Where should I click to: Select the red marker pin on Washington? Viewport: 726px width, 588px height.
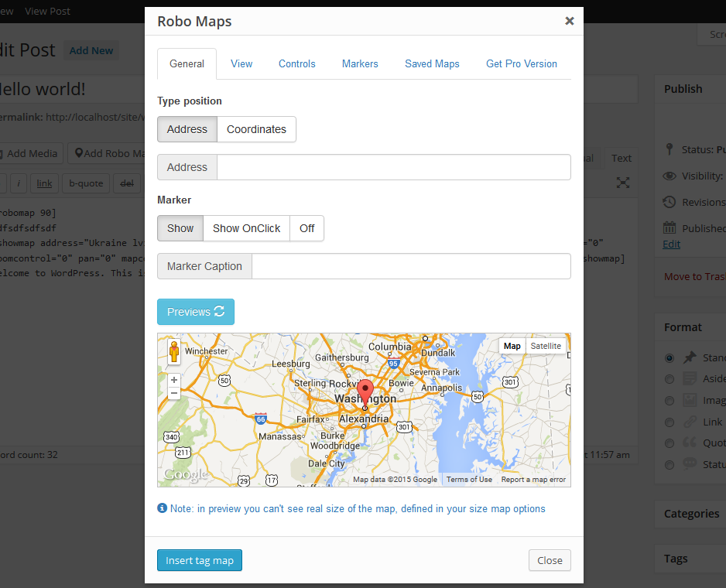(365, 392)
